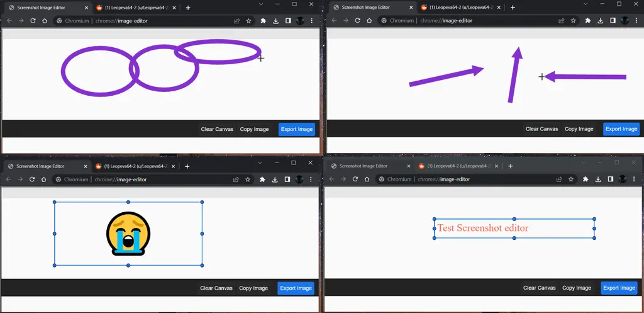Click Clear Canvas below the purple ellipses

pyautogui.click(x=217, y=129)
